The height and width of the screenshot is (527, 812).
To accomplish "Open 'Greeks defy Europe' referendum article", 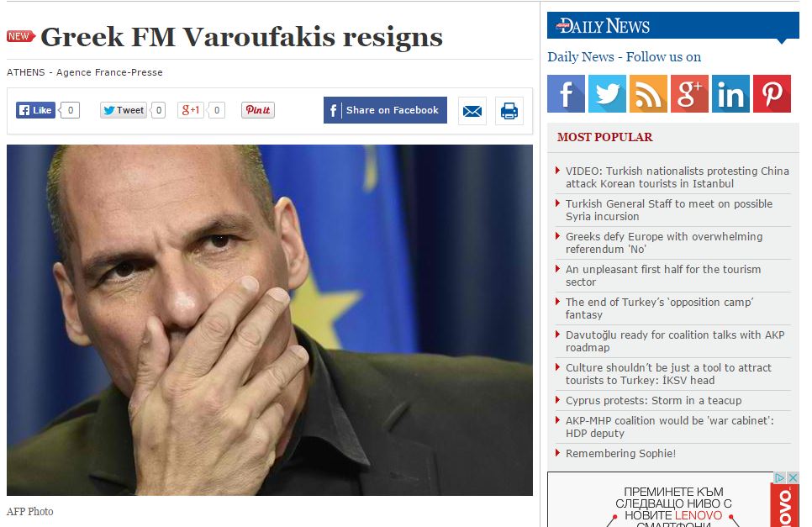I will coord(664,243).
